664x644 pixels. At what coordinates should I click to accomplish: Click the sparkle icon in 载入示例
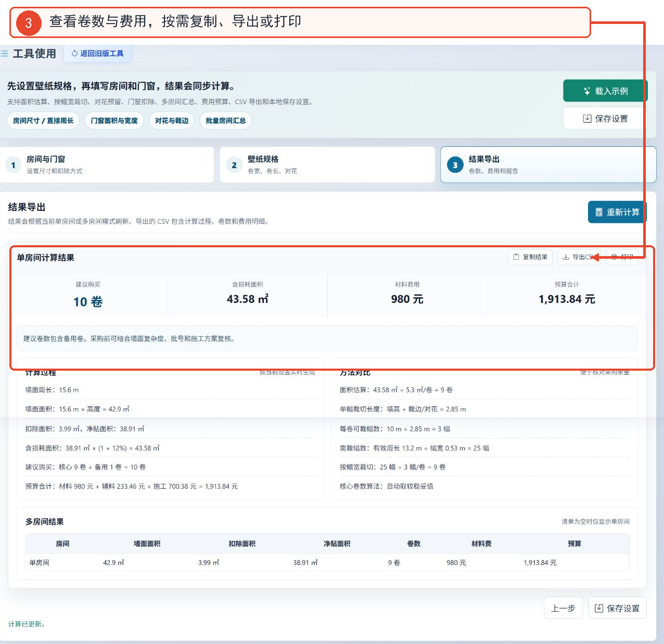click(586, 91)
